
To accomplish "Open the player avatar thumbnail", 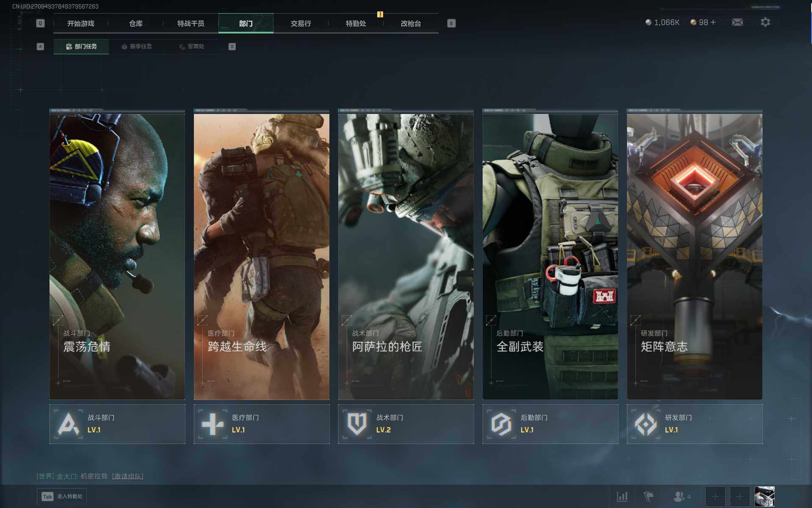I will click(765, 496).
